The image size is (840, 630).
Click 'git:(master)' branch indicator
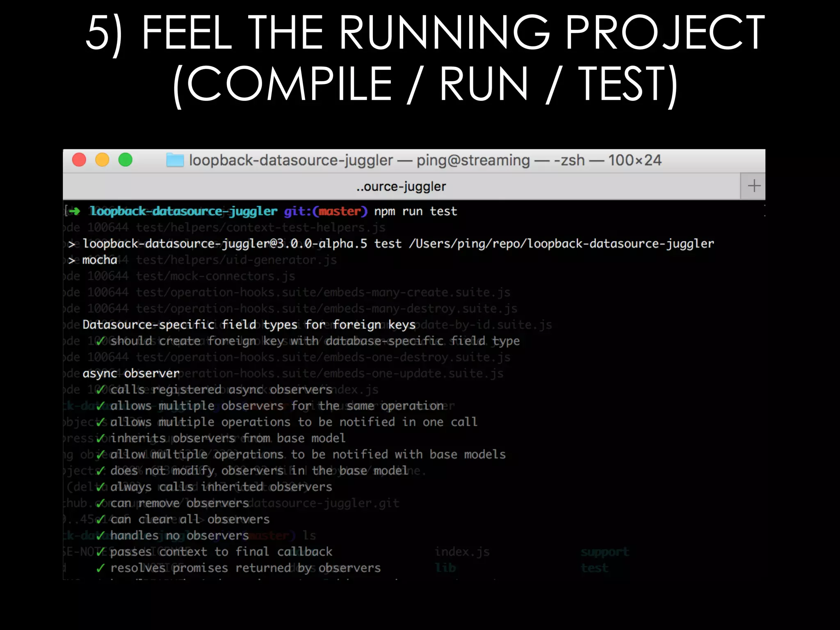coord(326,211)
